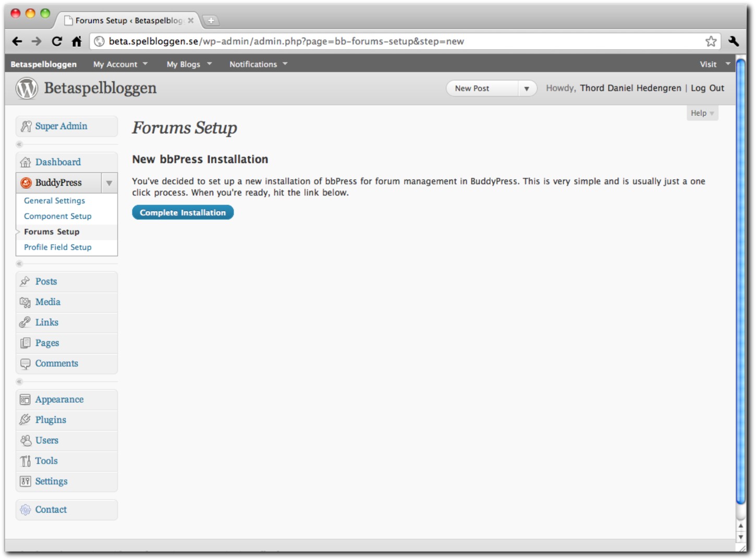Click the New Post button
The height and width of the screenshot is (560, 756).
click(x=482, y=89)
